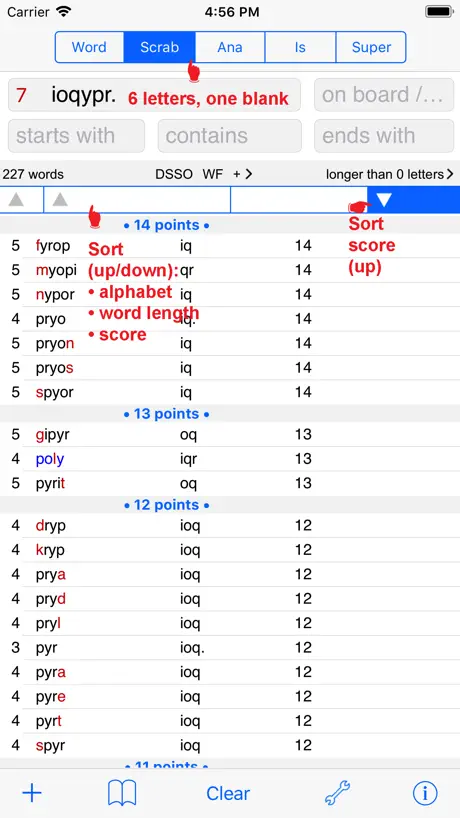Choose the Super segment
The width and height of the screenshot is (460, 818).
[x=371, y=47]
